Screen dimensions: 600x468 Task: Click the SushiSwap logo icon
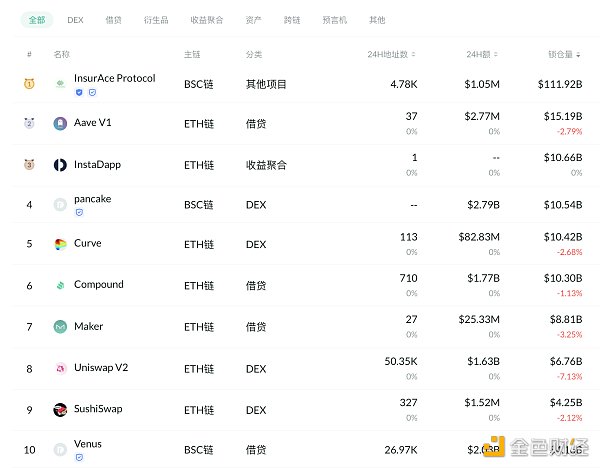pos(60,409)
